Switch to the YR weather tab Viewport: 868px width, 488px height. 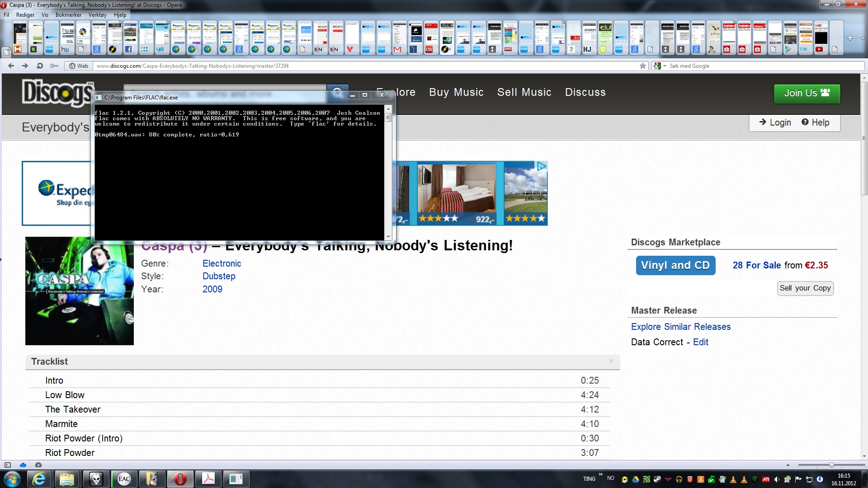[161, 38]
